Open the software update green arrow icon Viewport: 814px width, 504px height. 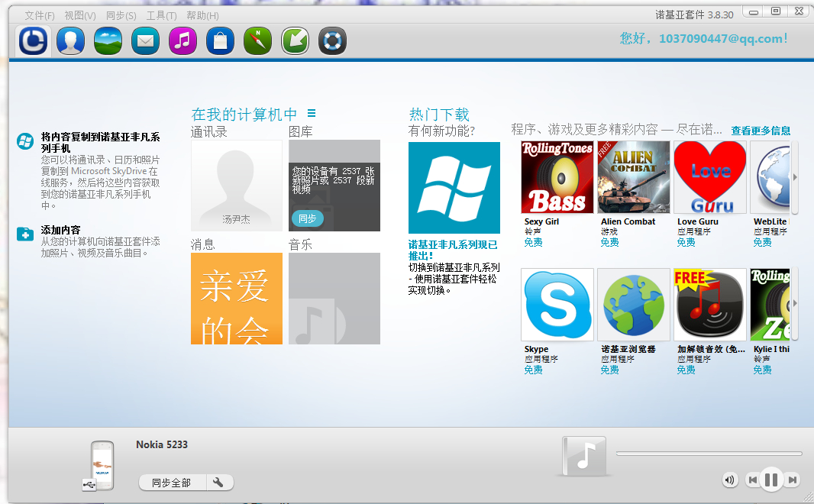[x=295, y=40]
